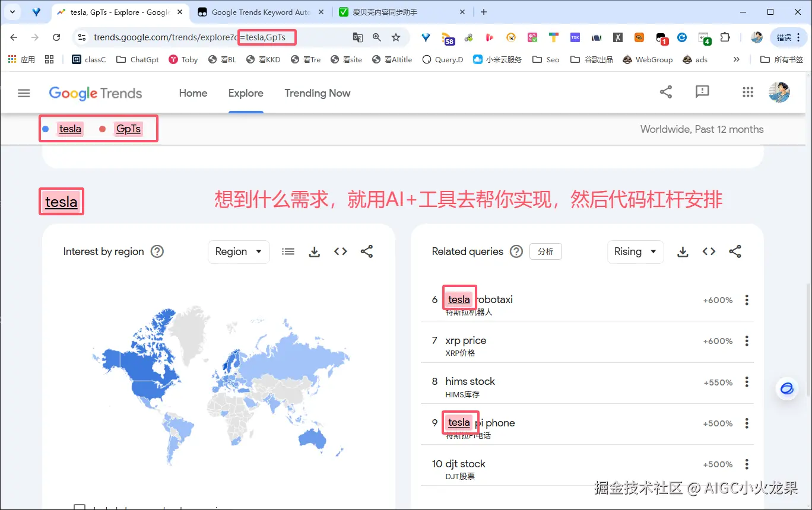Open tesla pi phone related query

click(x=481, y=423)
